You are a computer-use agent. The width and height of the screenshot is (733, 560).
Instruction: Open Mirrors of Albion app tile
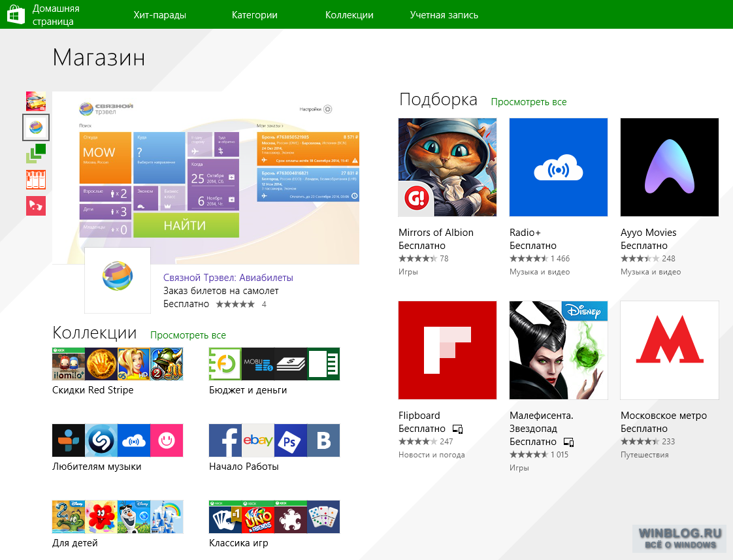pyautogui.click(x=448, y=167)
